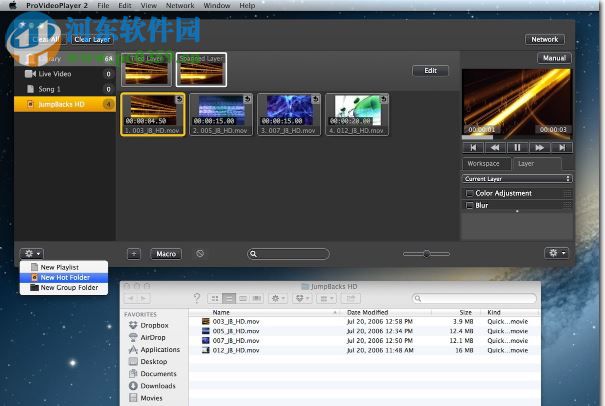This screenshot has height=406, width=605.
Task: Select the Tiled Layer thumbnail
Action: coord(147,69)
